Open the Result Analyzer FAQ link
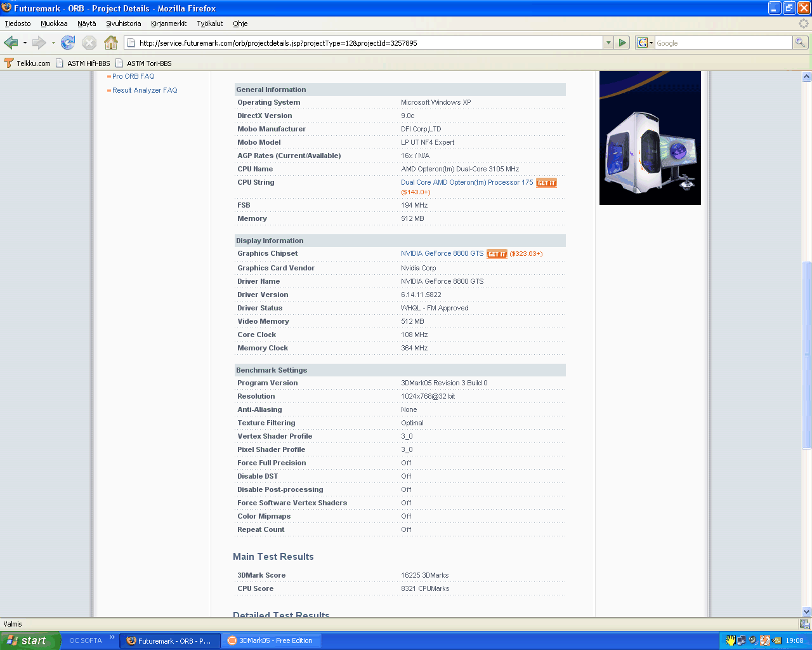The height and width of the screenshot is (650, 812). (145, 90)
